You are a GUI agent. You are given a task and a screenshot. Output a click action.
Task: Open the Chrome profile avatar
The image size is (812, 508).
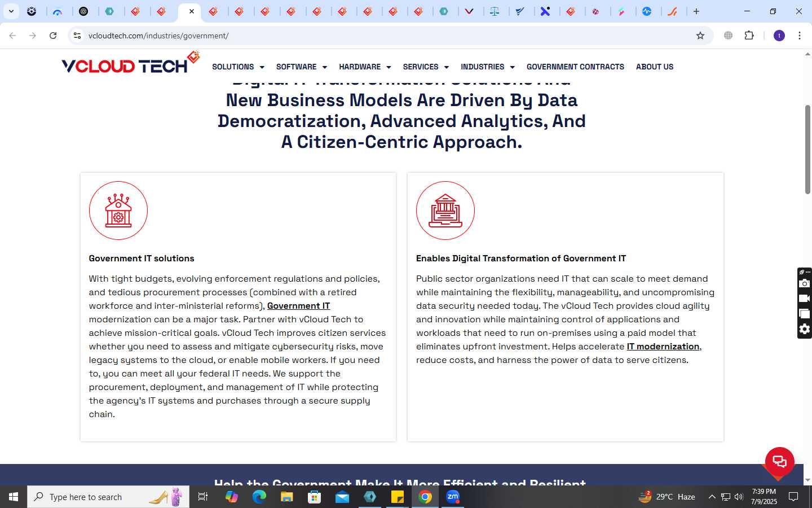[779, 36]
